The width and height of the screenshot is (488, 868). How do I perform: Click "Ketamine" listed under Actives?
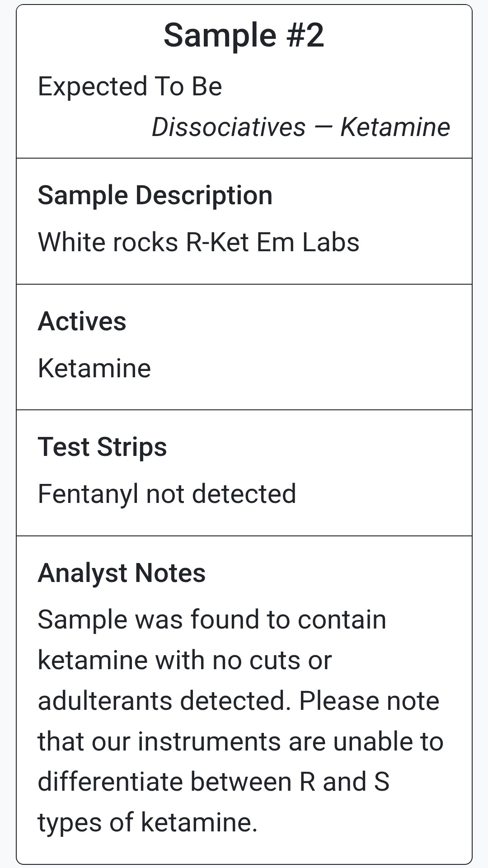(94, 368)
